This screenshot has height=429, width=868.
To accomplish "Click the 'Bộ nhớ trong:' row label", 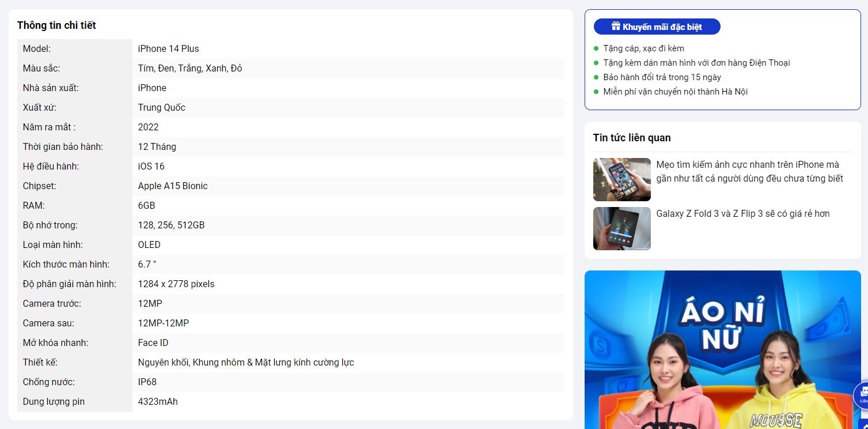I will coord(50,225).
